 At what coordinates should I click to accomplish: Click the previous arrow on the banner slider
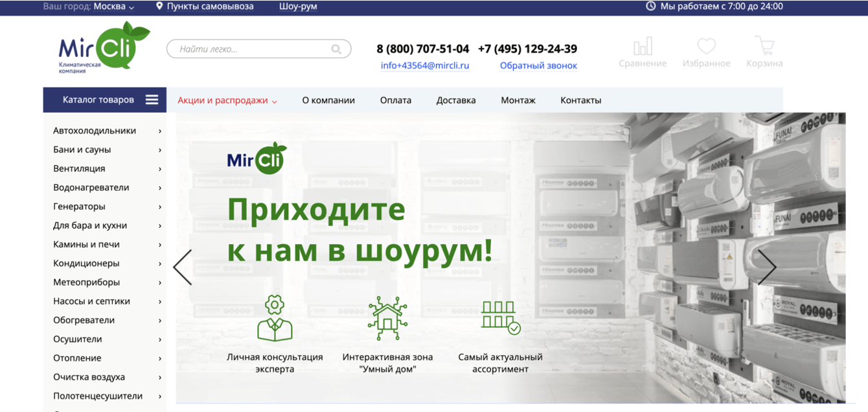coord(183,266)
